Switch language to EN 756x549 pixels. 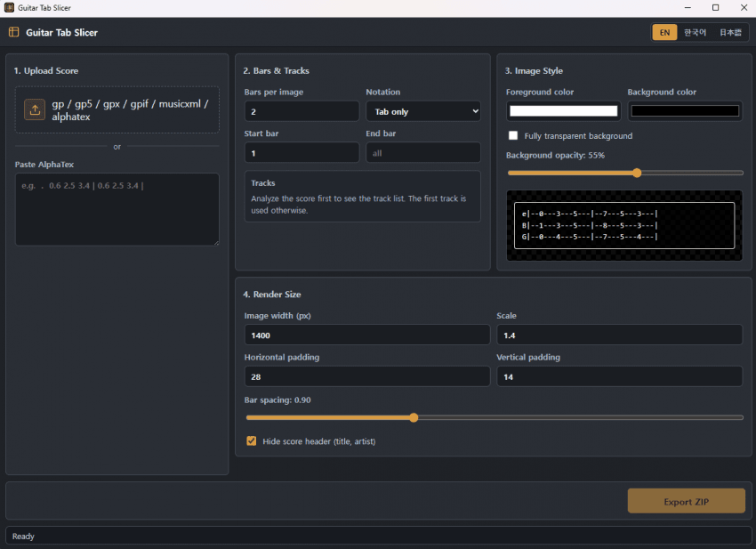tap(664, 32)
